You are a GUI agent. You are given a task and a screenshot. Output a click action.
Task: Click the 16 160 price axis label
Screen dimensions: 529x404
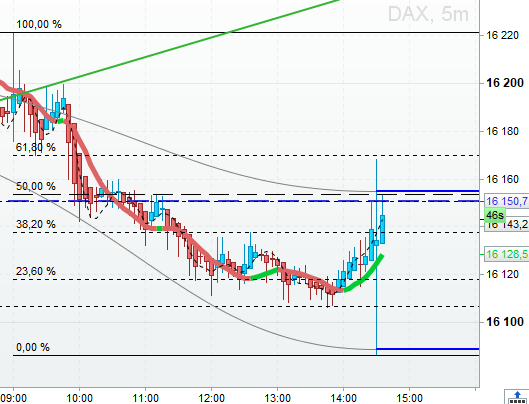[x=502, y=179]
